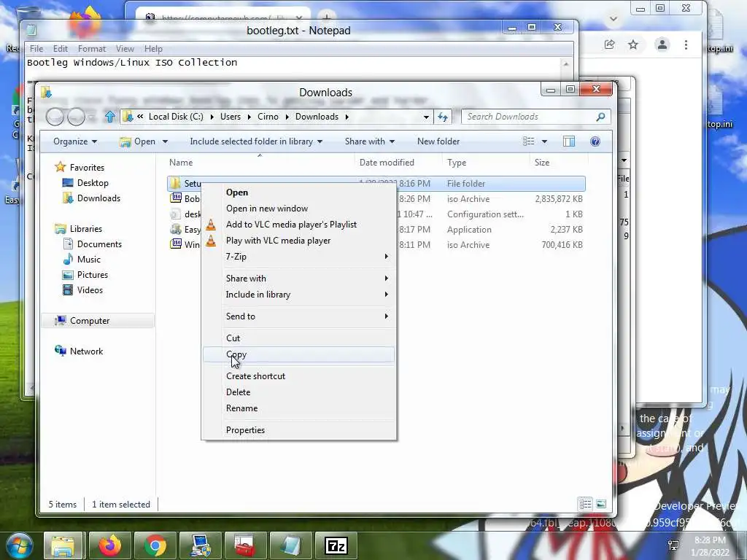Open Share with dropdown in Explorer toolbar

(x=370, y=141)
